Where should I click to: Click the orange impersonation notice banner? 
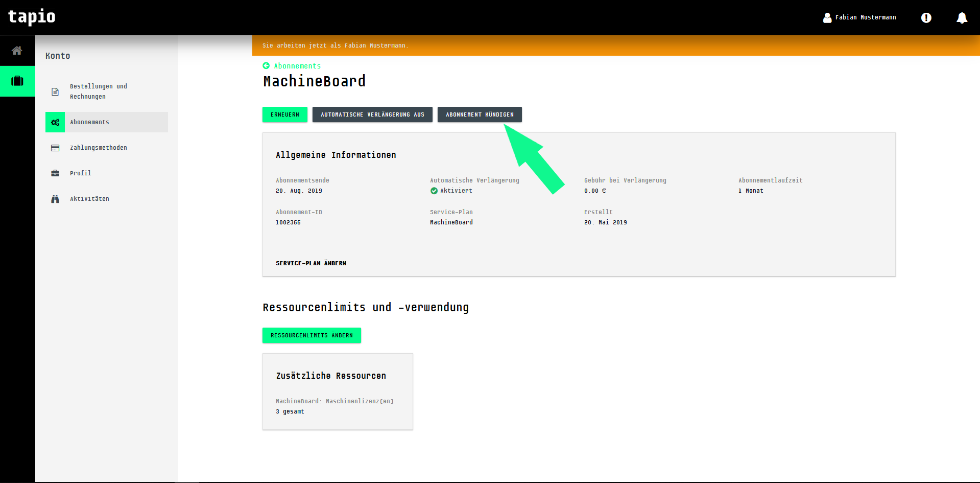point(616,45)
